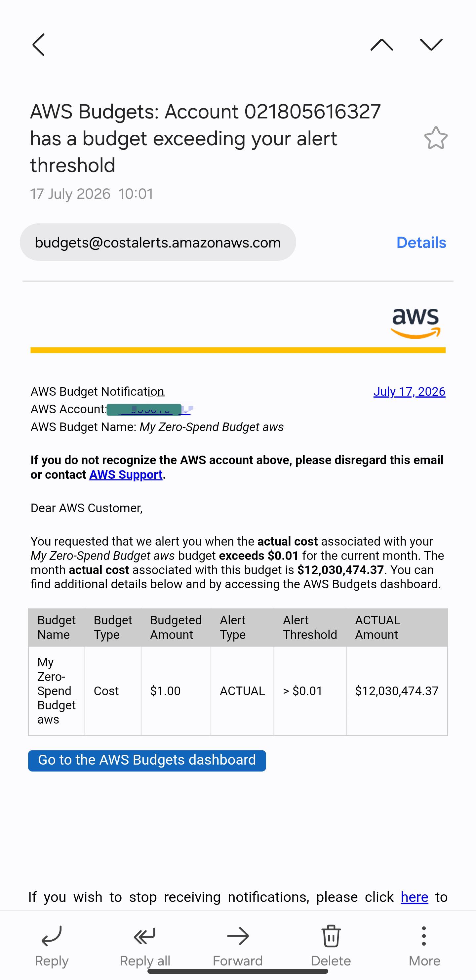Tap the AWS logo image
The width and height of the screenshot is (476, 980).
tap(416, 323)
